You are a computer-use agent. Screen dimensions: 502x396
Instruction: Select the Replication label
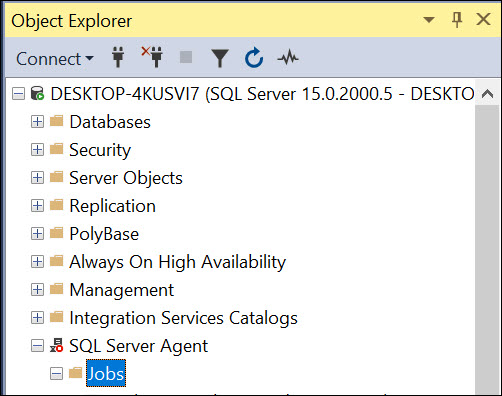point(113,206)
